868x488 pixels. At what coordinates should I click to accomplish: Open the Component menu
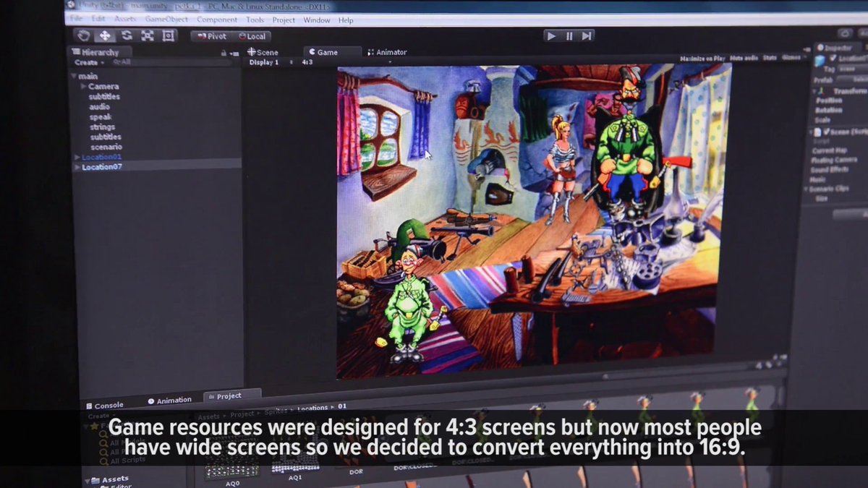pyautogui.click(x=217, y=20)
